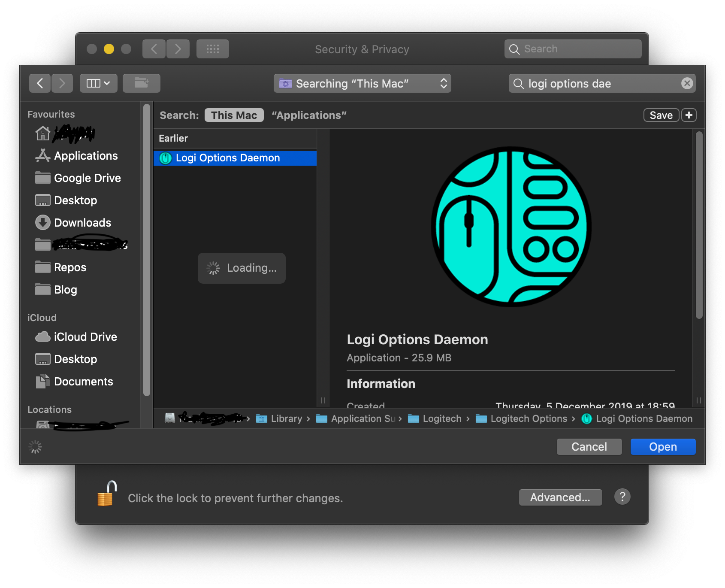
Task: Click the help question mark button
Action: tap(622, 497)
